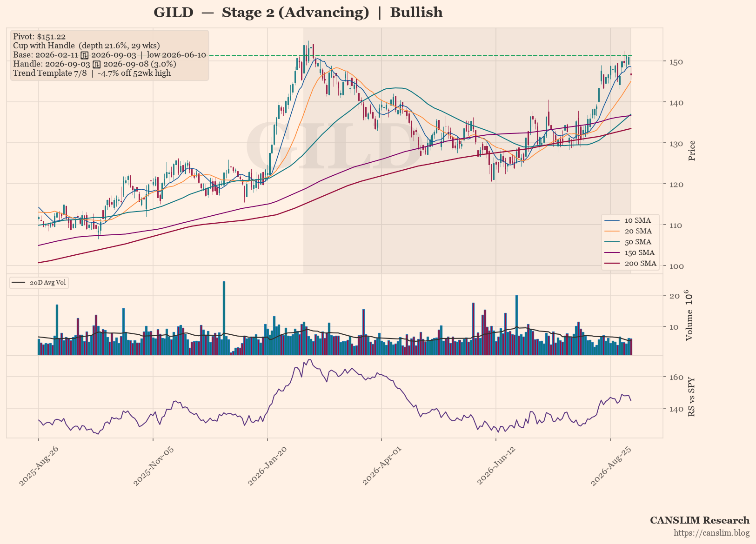
Task: Click the '150 SMA' legend entry
Action: [631, 252]
